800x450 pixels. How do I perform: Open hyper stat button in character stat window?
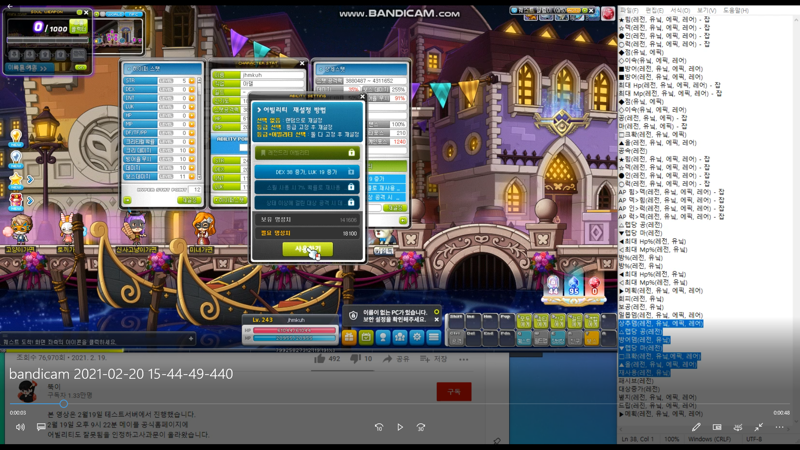229,200
